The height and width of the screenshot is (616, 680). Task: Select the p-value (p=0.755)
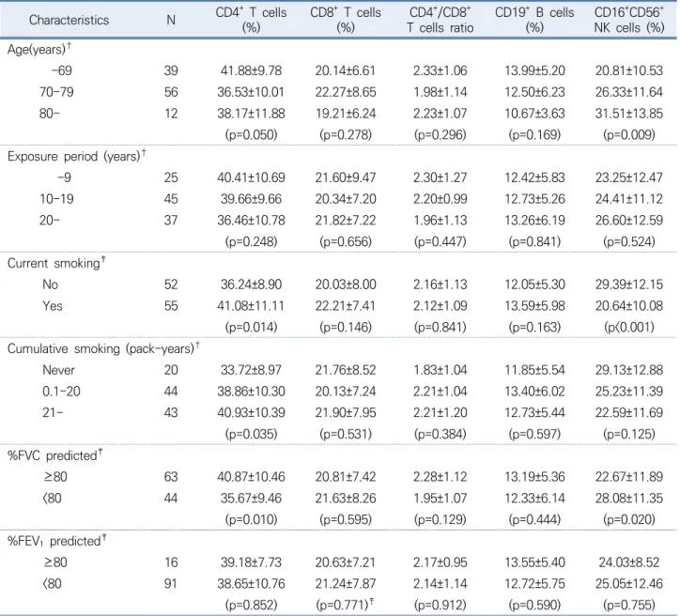(629, 605)
